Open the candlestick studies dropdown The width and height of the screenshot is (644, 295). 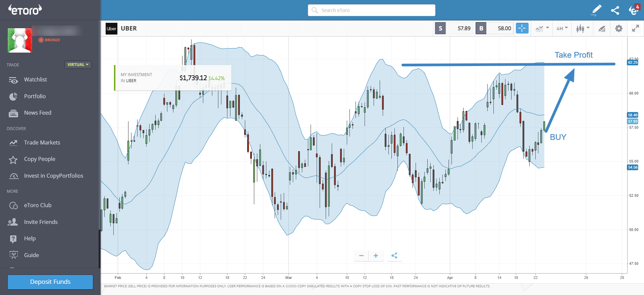pos(583,28)
